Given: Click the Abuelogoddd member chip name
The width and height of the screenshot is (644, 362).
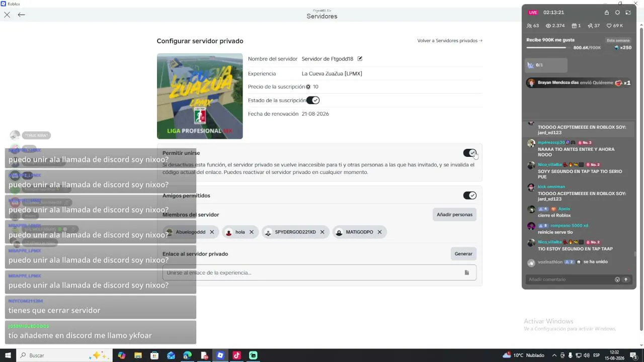Looking at the screenshot, I should click(x=191, y=232).
